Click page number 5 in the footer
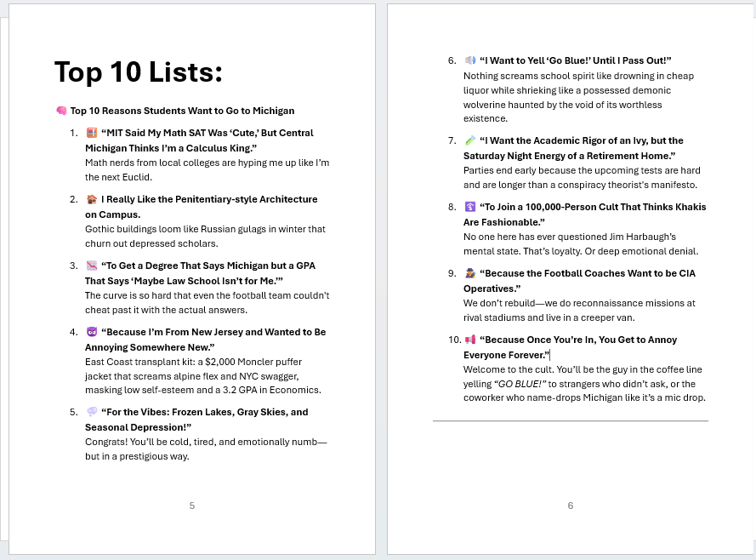The width and height of the screenshot is (756, 560). click(x=192, y=506)
